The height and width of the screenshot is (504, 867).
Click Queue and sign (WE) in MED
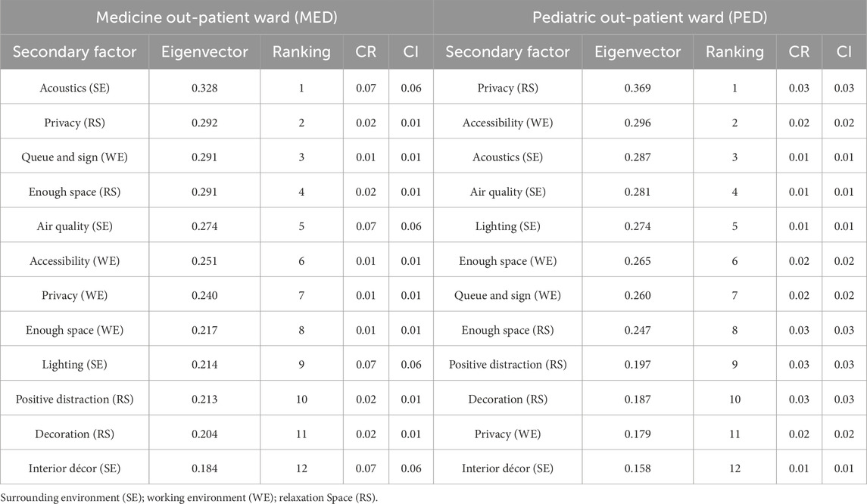click(75, 157)
